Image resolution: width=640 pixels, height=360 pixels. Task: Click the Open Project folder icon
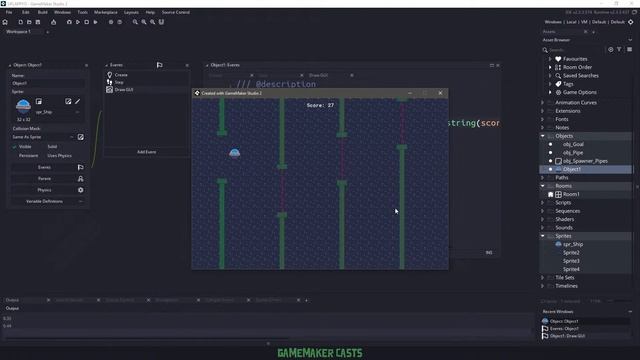pos(29,22)
